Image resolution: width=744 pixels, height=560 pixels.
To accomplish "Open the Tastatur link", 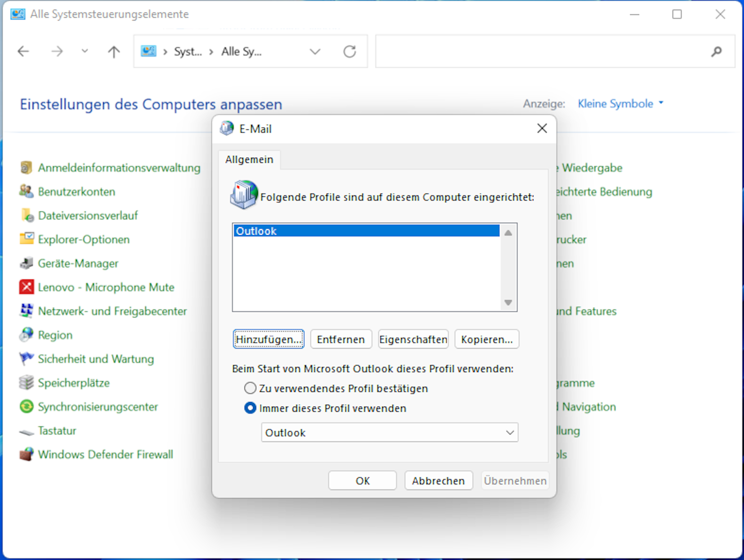I will click(x=57, y=431).
